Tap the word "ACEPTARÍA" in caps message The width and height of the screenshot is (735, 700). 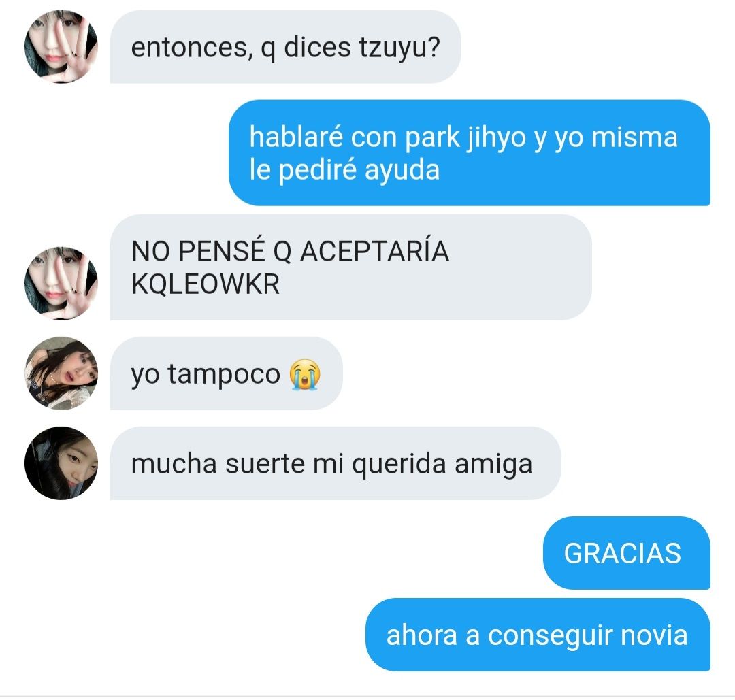click(374, 250)
